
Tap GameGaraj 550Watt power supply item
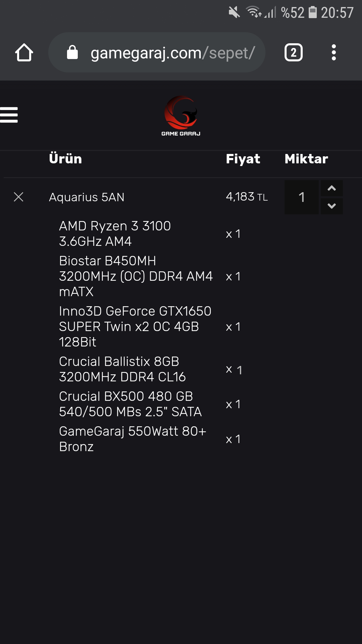(x=132, y=439)
